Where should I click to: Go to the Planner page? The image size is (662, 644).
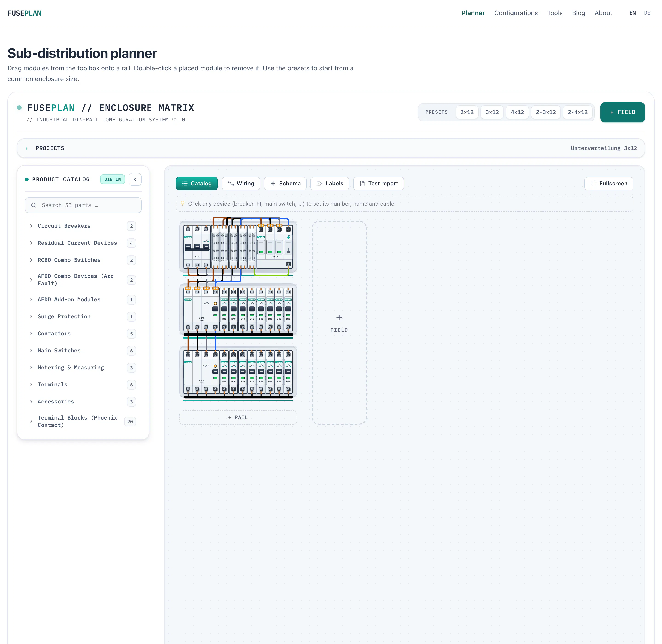pos(473,13)
